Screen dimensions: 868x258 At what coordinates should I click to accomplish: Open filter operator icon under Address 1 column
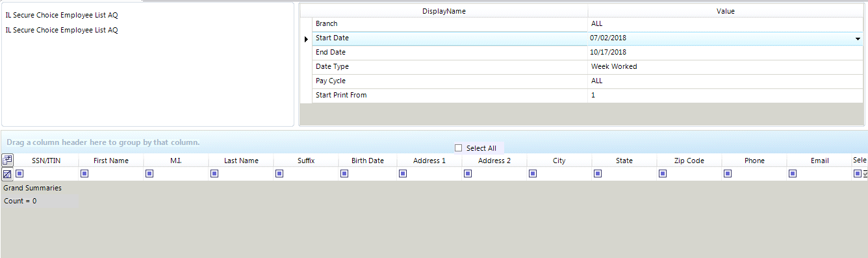pyautogui.click(x=403, y=174)
